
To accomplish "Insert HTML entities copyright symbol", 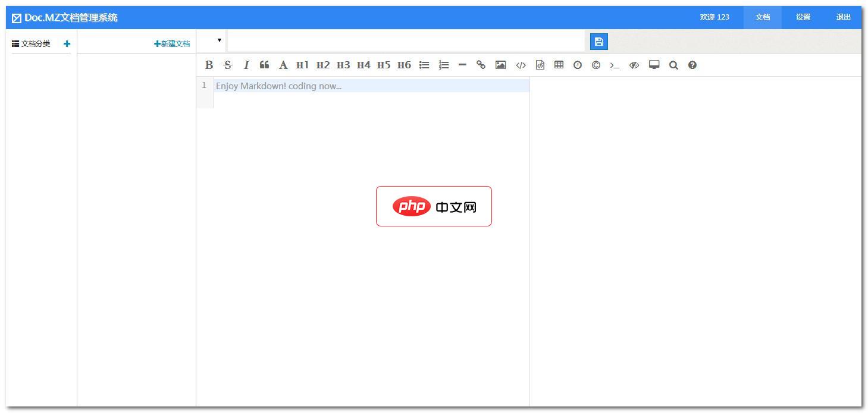I will [596, 65].
